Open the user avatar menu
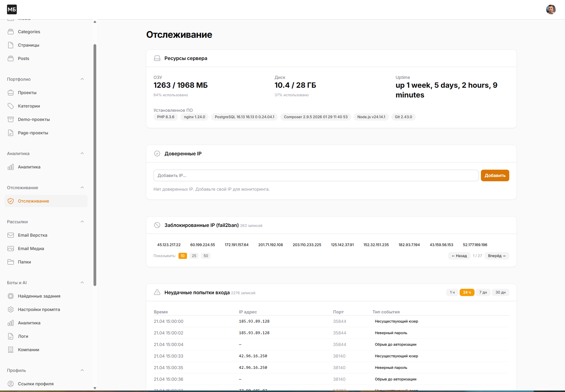The width and height of the screenshot is (565, 392). pos(551,9)
